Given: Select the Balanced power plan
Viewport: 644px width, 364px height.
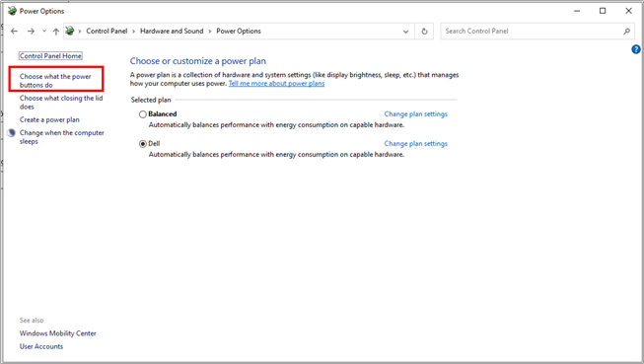Looking at the screenshot, I should (x=143, y=114).
